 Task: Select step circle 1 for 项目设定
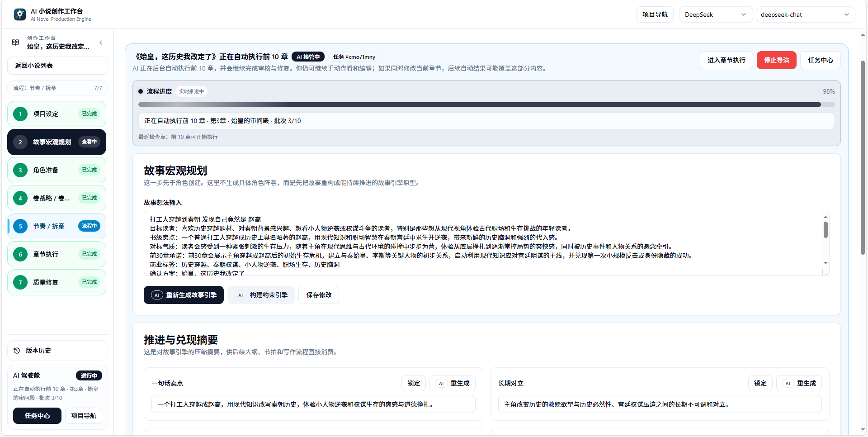click(20, 114)
